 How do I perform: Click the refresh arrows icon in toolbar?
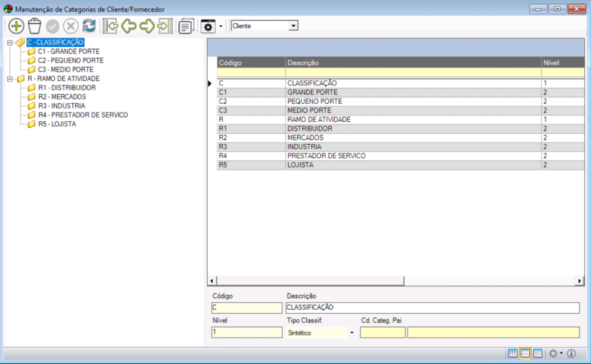[x=89, y=26]
